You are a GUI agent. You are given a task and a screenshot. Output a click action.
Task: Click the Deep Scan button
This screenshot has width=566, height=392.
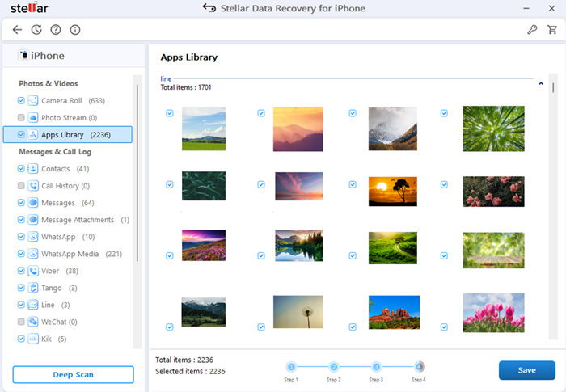pyautogui.click(x=74, y=374)
